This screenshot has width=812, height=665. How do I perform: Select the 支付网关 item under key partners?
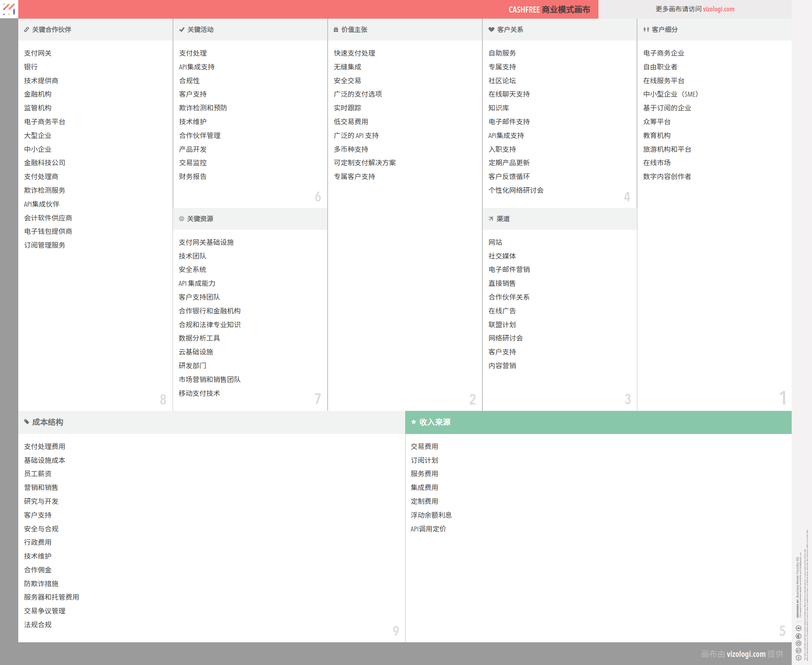(x=38, y=53)
